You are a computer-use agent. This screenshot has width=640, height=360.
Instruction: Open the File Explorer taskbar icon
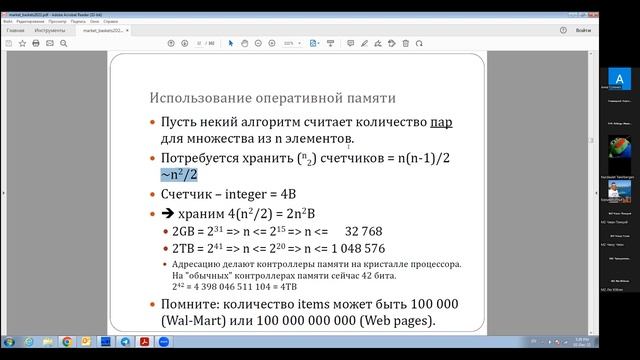[48, 342]
